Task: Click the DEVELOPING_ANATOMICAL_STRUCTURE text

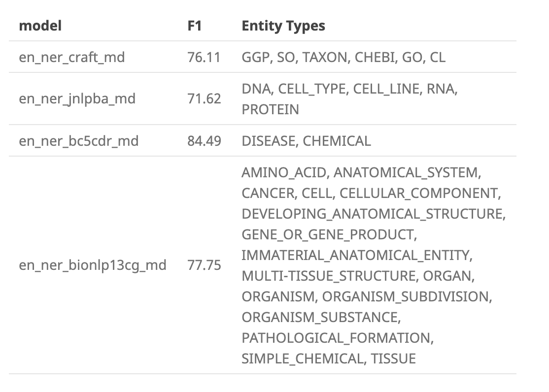Action: [x=374, y=214]
